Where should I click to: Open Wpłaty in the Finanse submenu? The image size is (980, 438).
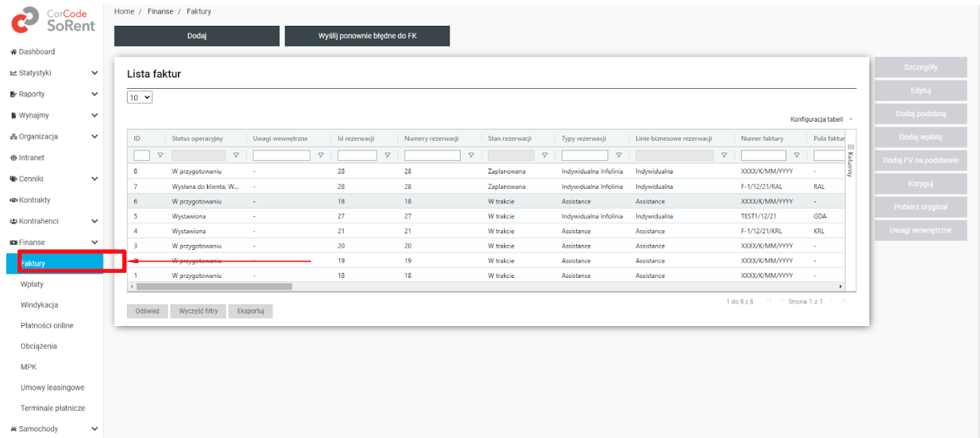32,284
